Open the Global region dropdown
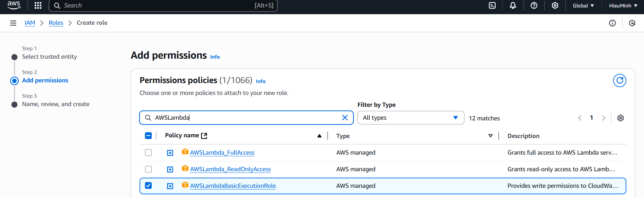 point(583,5)
